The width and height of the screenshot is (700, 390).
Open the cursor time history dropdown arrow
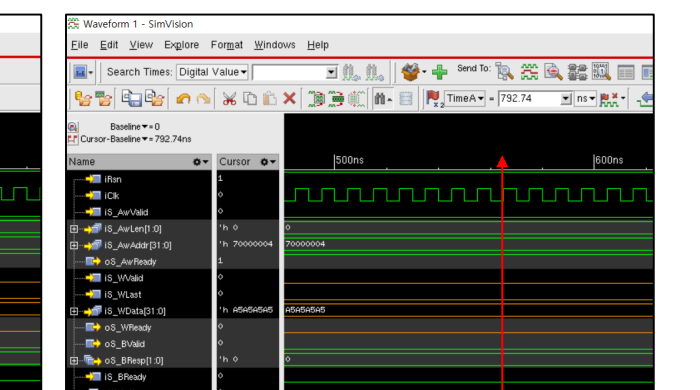[x=566, y=99]
